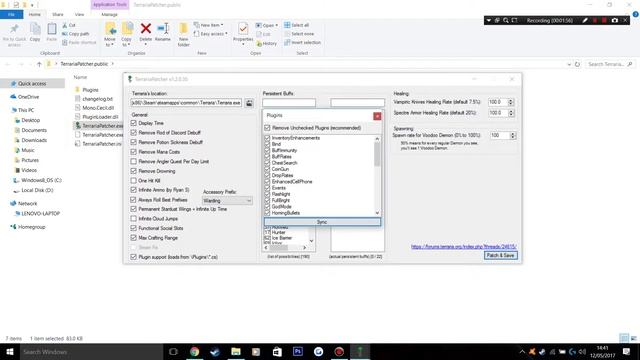Show hidden system tray icons chevron
The image size is (640, 360).
(x=522, y=351)
